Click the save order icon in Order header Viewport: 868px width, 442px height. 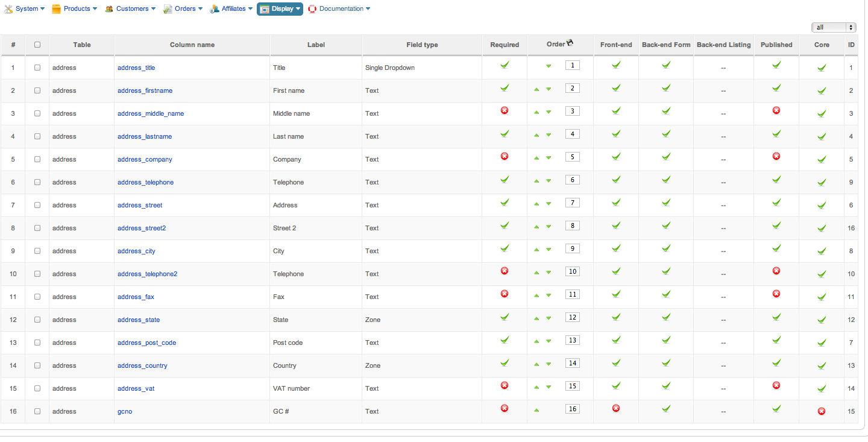click(570, 43)
